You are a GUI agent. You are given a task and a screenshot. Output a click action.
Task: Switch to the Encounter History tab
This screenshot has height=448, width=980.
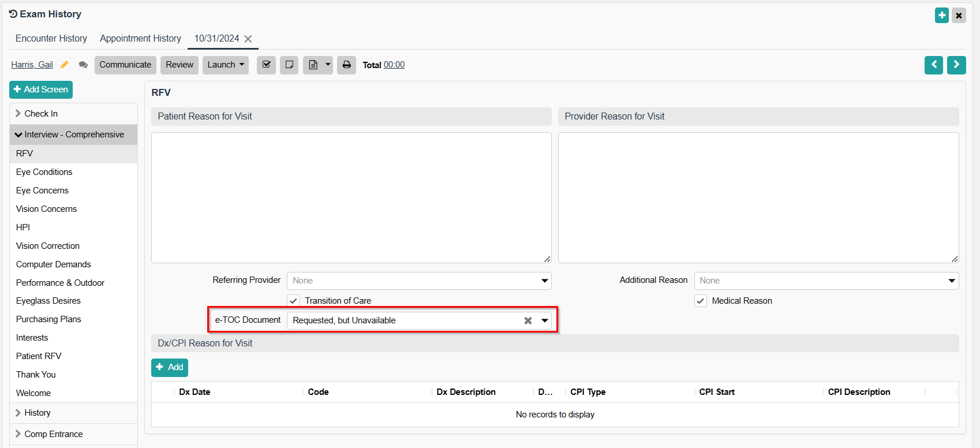(x=51, y=38)
